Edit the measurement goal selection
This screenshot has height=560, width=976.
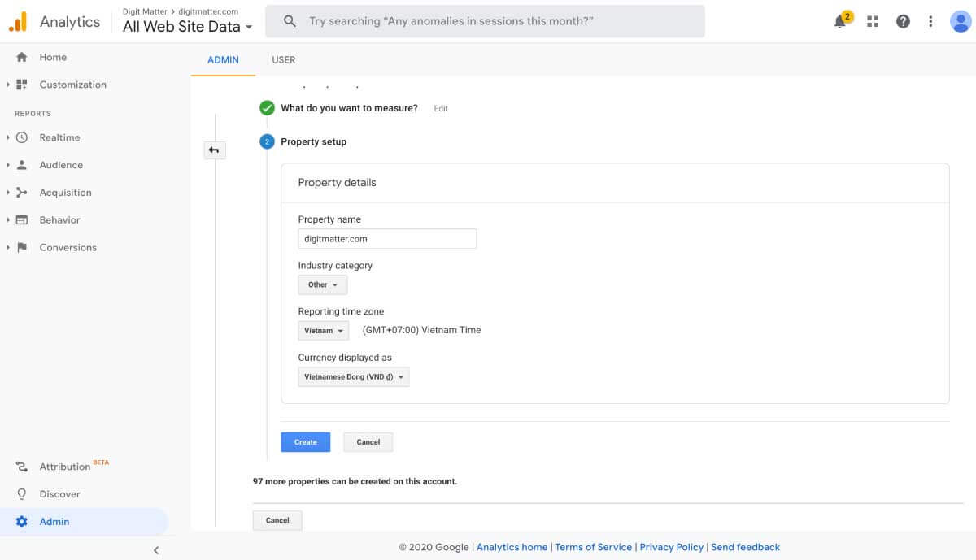tap(440, 108)
